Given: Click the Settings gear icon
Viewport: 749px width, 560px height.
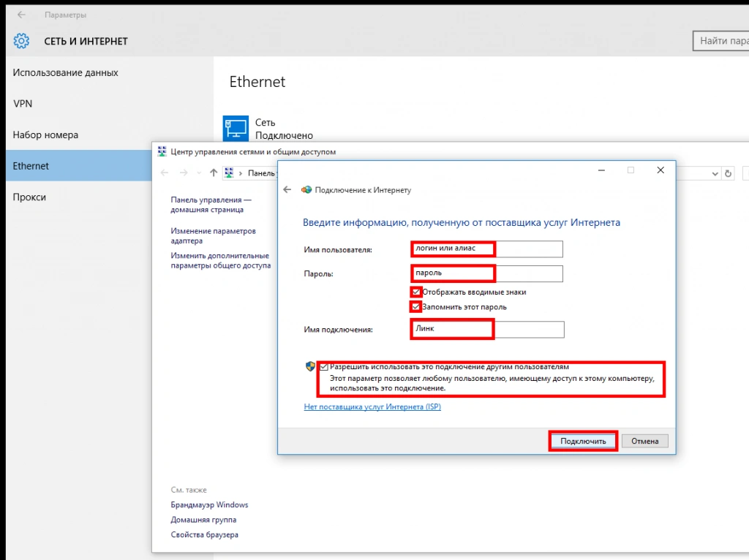Looking at the screenshot, I should [x=21, y=41].
